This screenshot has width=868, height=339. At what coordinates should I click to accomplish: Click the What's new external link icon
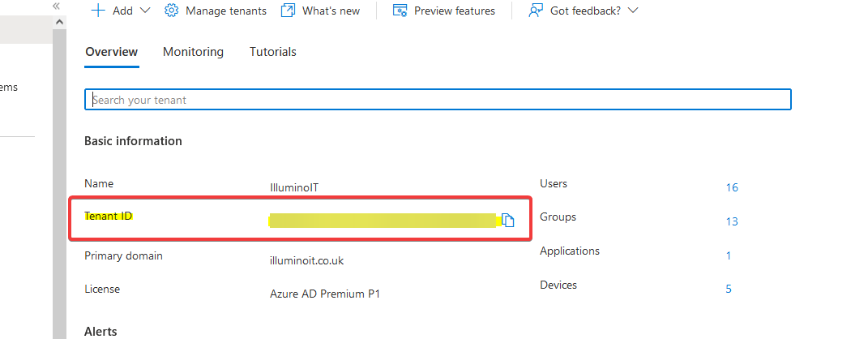[x=288, y=11]
